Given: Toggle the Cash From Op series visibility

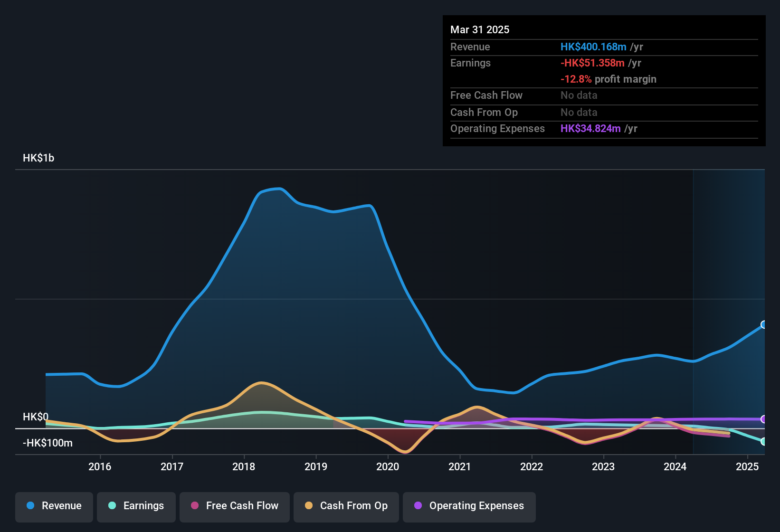Looking at the screenshot, I should tap(346, 506).
